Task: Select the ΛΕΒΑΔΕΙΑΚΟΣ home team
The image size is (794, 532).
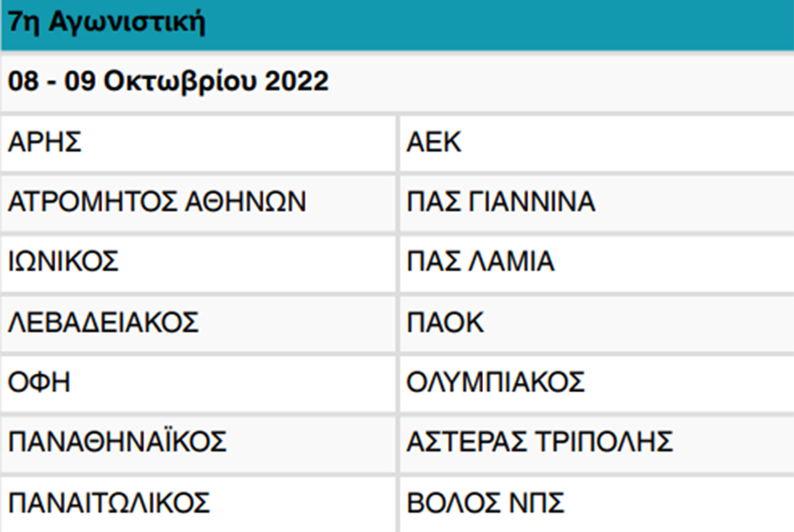Action: point(102,323)
